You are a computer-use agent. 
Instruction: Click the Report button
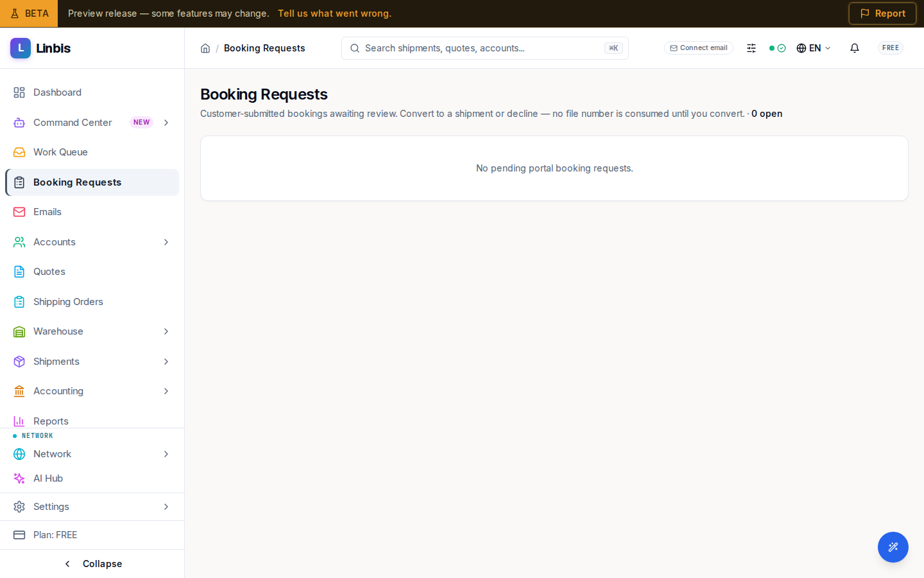(x=882, y=13)
